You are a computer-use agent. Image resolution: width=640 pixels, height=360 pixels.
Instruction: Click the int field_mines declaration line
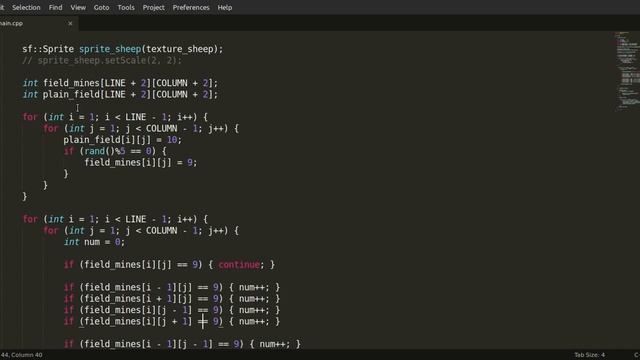120,83
